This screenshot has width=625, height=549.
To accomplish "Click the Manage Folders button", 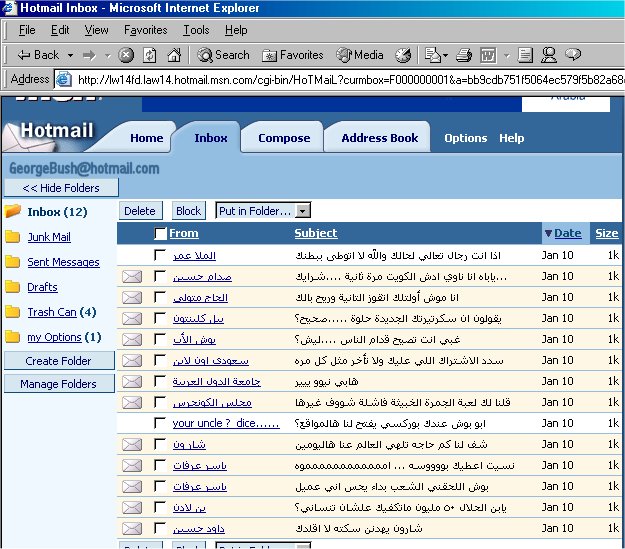I will coord(59,384).
